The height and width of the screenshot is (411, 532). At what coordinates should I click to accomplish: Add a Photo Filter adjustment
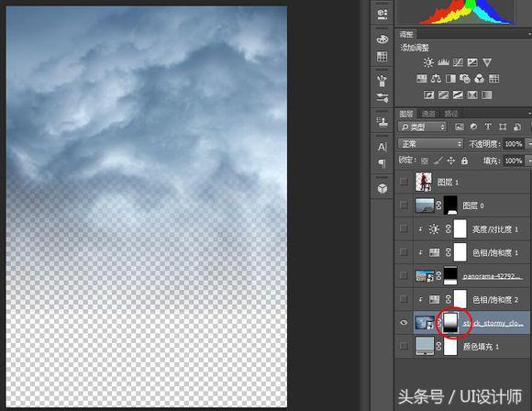[465, 79]
